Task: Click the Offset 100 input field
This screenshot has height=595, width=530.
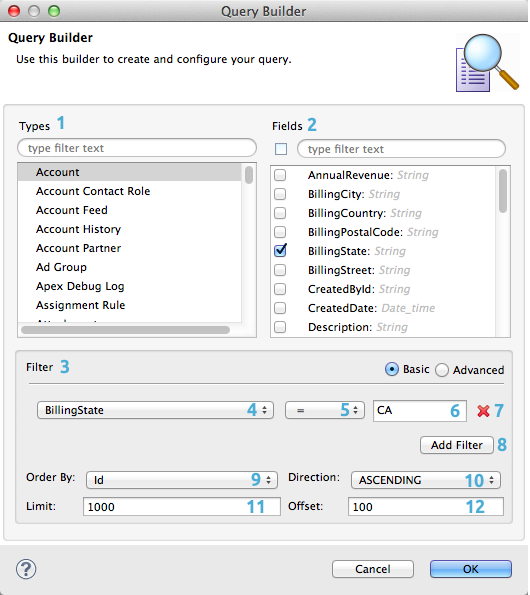Action: (x=426, y=507)
